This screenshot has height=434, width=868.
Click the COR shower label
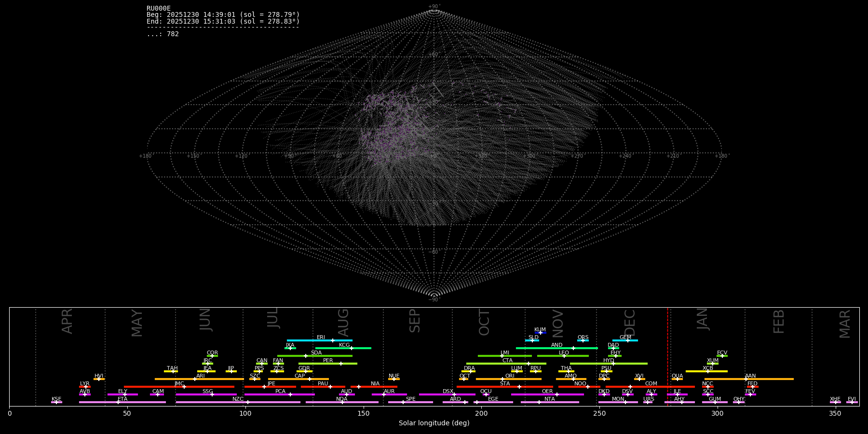tap(213, 353)
